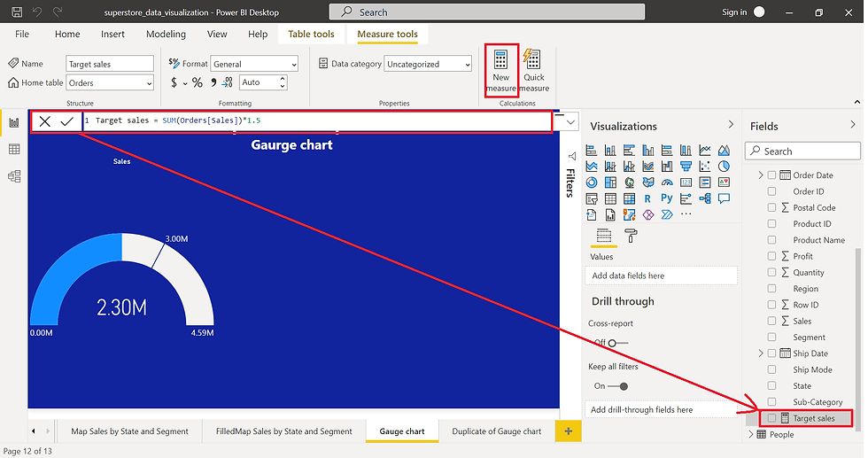Select the Slicer visual icon
The height and width of the screenshot is (458, 868).
point(592,198)
